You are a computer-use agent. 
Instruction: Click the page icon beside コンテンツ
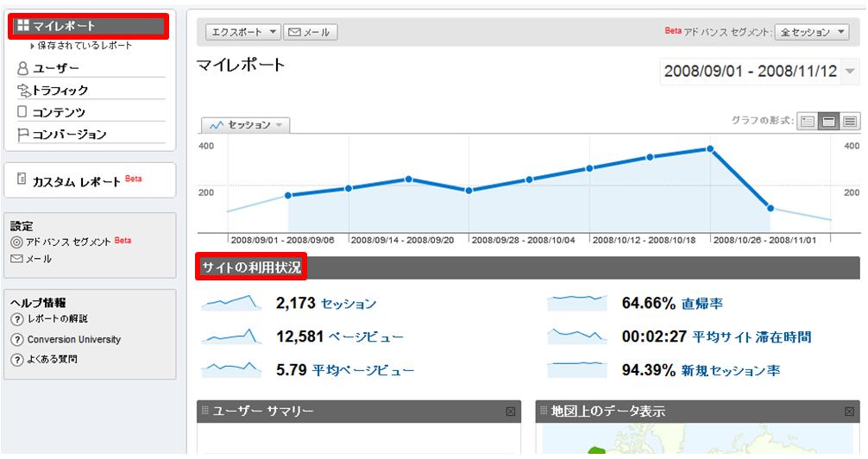click(x=22, y=112)
